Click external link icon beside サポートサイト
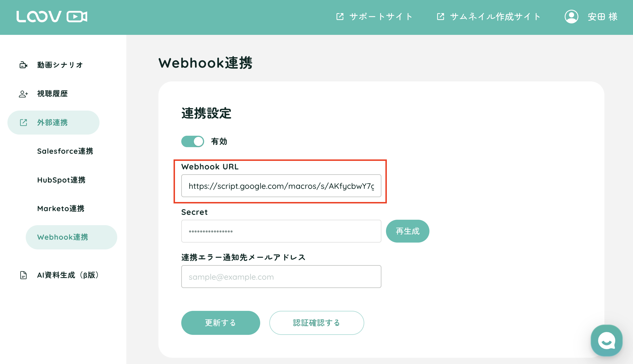 tap(340, 17)
